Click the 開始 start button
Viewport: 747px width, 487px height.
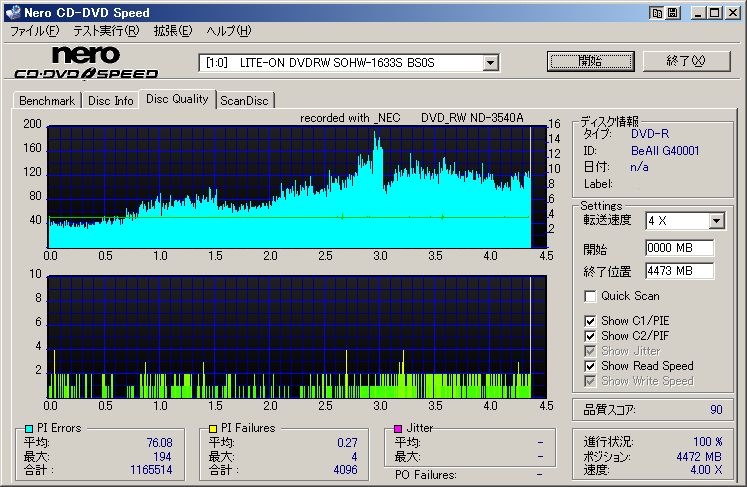pos(591,61)
